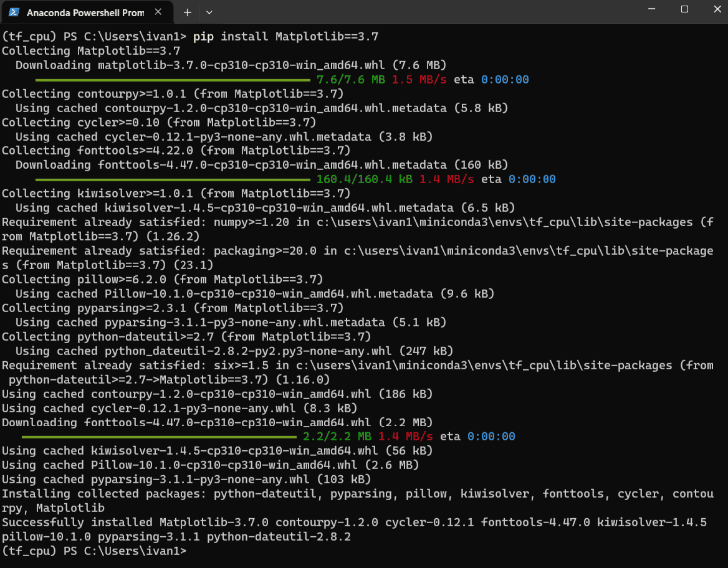728x568 pixels.
Task: Click the '1.5 MB/s' speed value
Action: pos(419,79)
